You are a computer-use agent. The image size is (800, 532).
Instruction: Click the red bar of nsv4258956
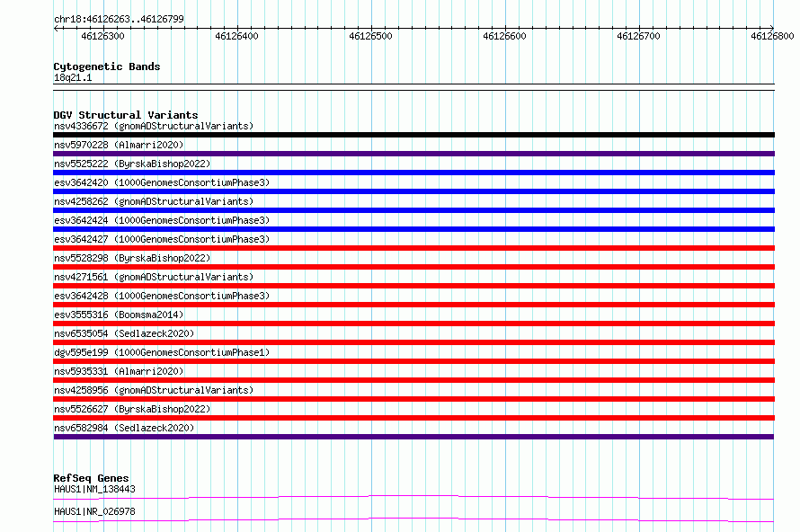413,399
